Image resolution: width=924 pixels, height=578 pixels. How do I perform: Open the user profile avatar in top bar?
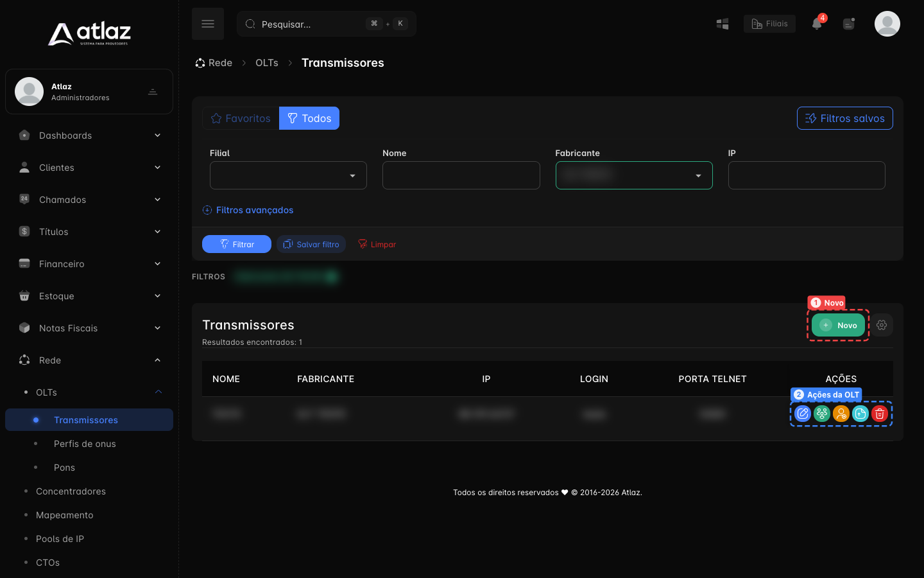pos(887,24)
